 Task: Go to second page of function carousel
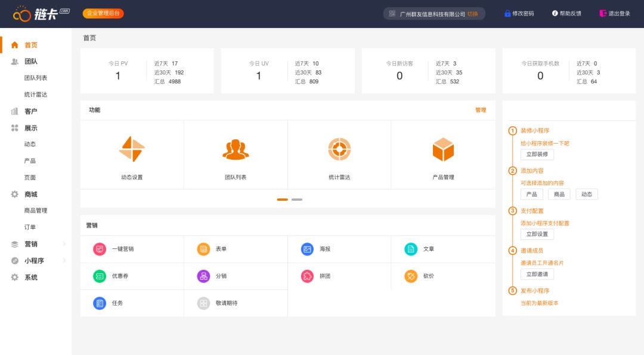[297, 200]
